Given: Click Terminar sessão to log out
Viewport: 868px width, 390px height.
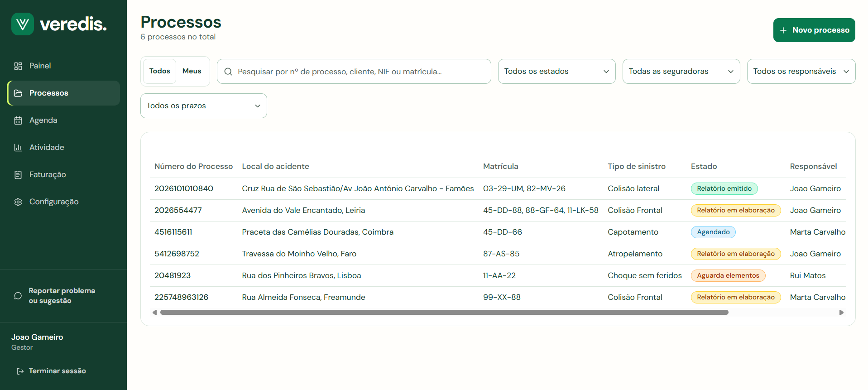Looking at the screenshot, I should [57, 371].
